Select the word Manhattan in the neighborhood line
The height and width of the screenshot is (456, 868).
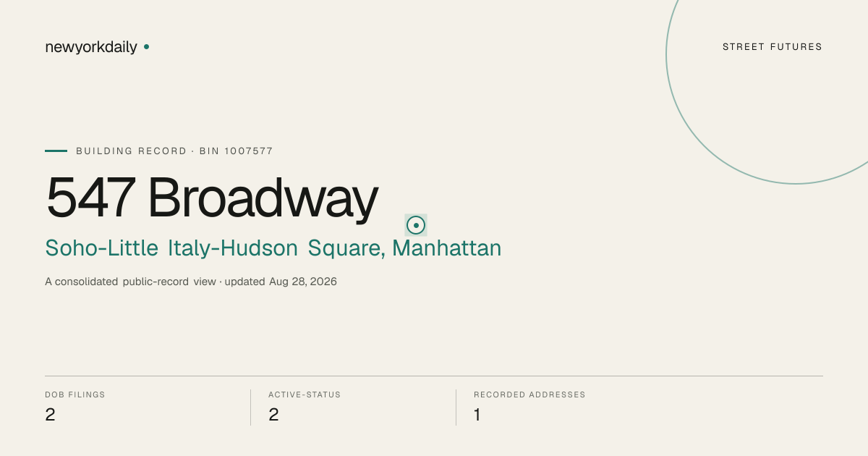click(447, 248)
